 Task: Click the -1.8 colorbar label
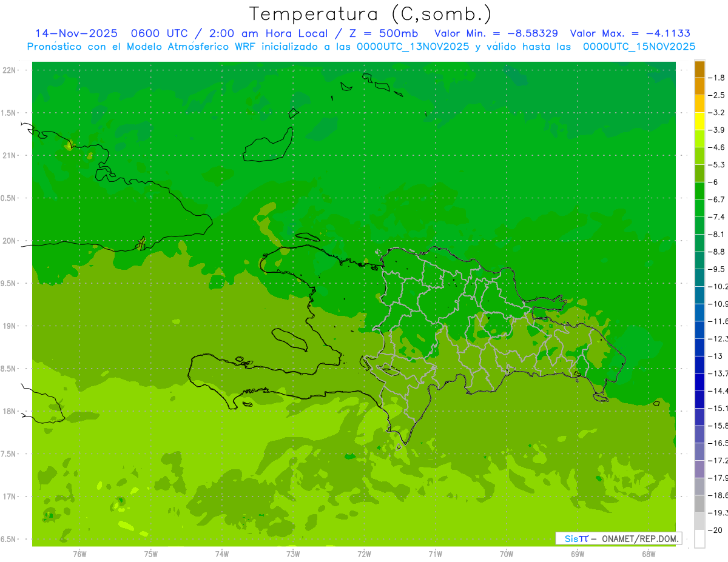[716, 78]
